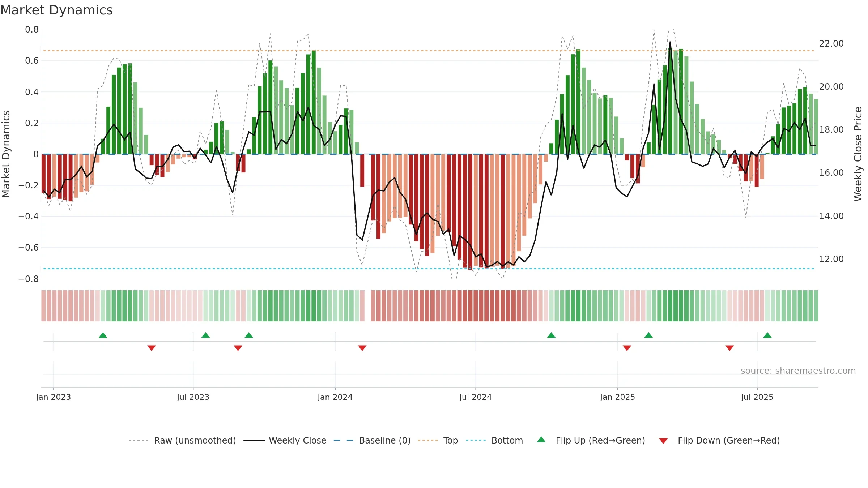Toggle the Baseline (0) legend entry
Viewport: 868px width, 488px height.
[372, 440]
